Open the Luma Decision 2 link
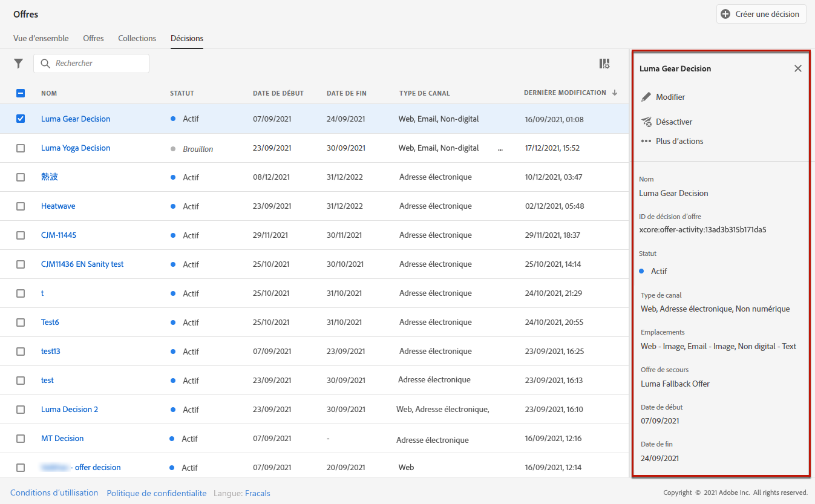Viewport: 815px width, 504px height. coord(70,410)
